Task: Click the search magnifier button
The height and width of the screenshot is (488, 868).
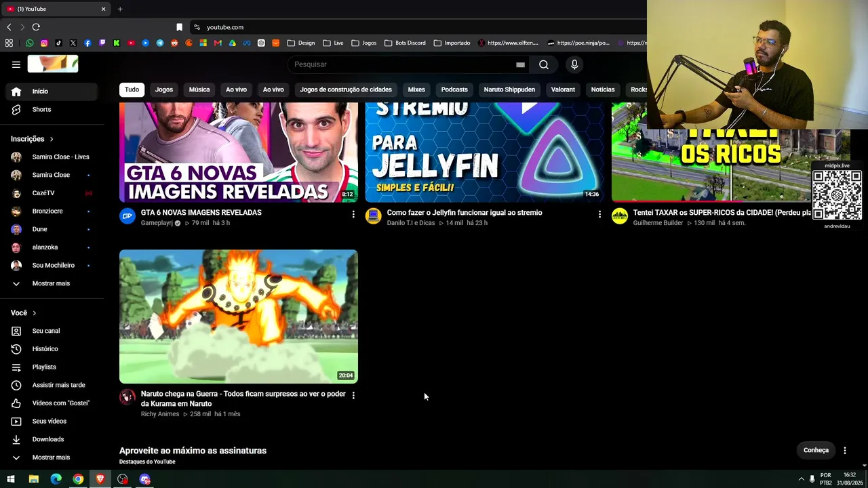Action: [x=544, y=64]
